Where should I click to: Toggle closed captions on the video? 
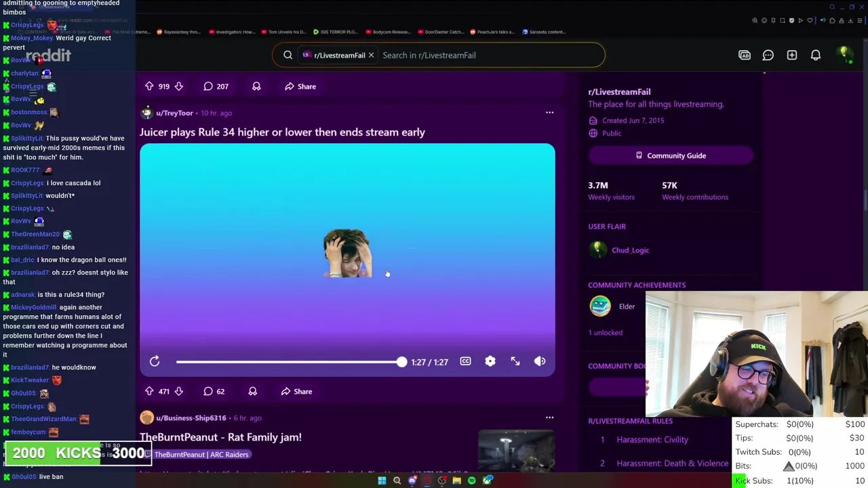[x=465, y=361]
